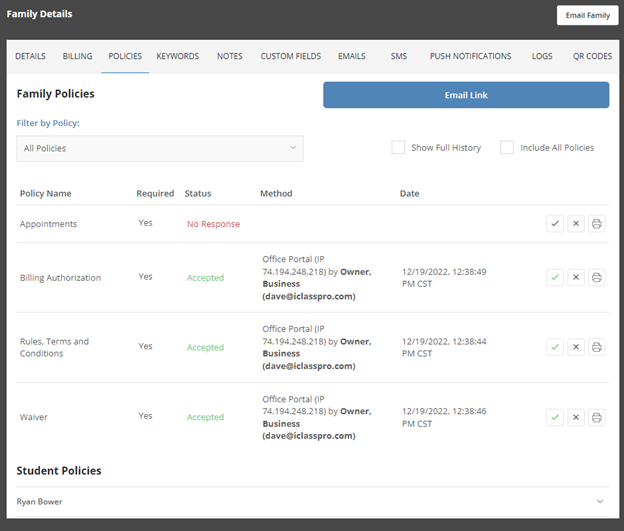Viewport: 624px width, 531px height.
Task: Mark Appointments policy as accepted with checkmark
Action: tap(555, 224)
